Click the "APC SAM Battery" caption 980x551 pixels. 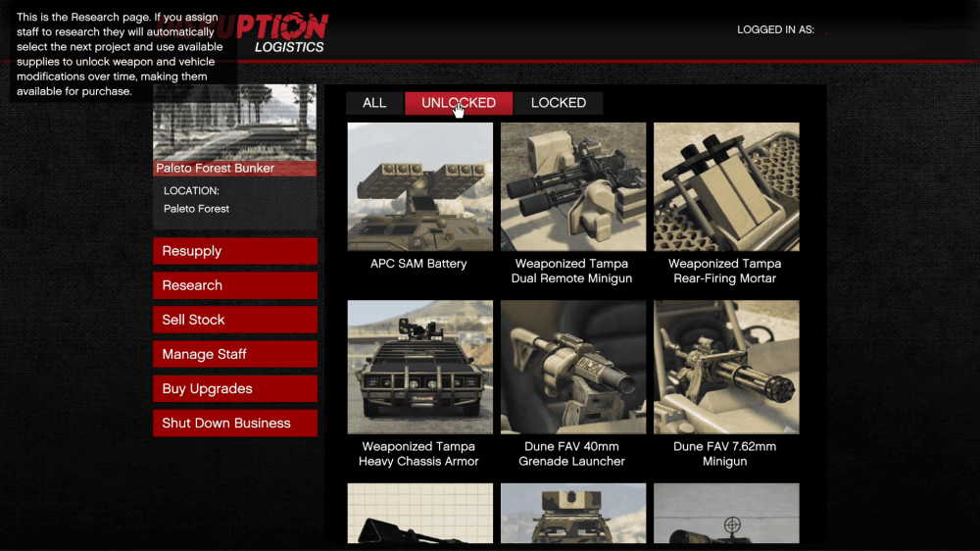coord(418,264)
